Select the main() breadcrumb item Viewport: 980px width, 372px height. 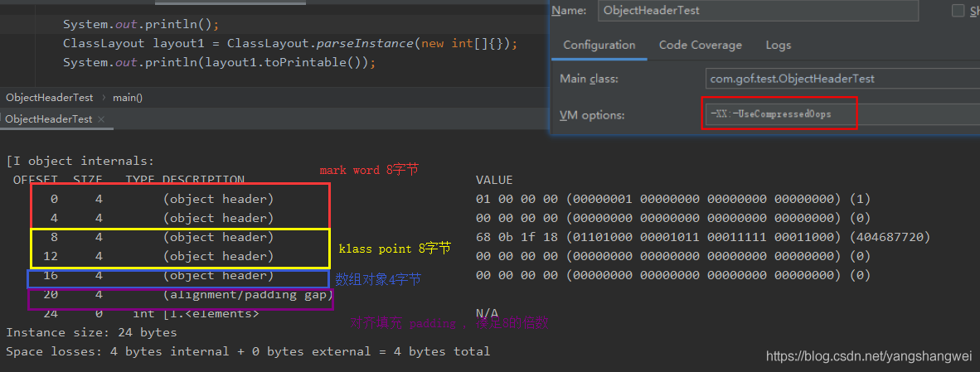pyautogui.click(x=128, y=98)
